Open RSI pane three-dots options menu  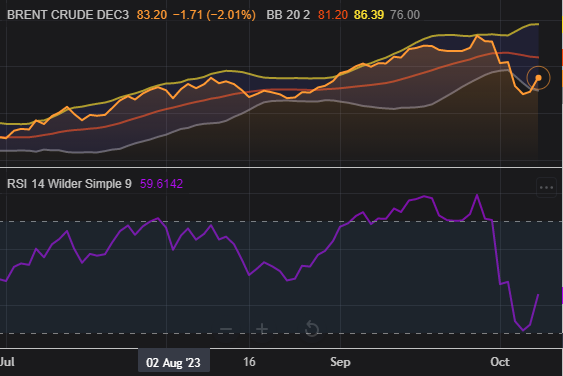point(546,187)
